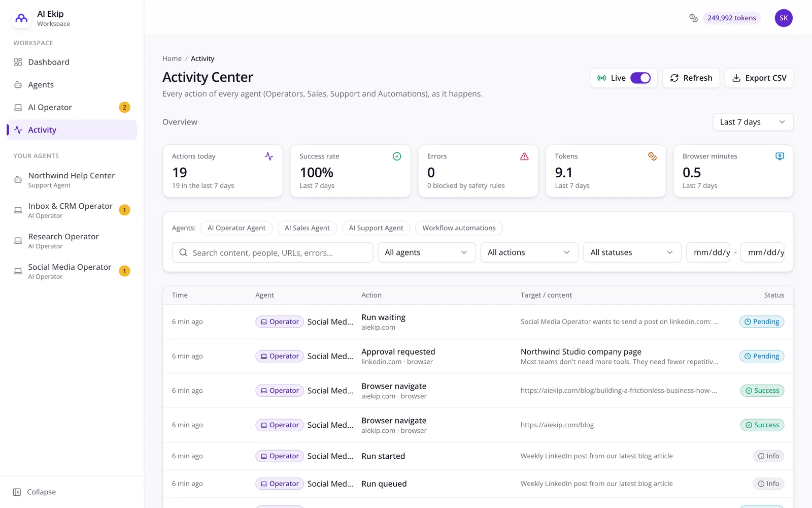Open the All agents dropdown

pyautogui.click(x=426, y=252)
